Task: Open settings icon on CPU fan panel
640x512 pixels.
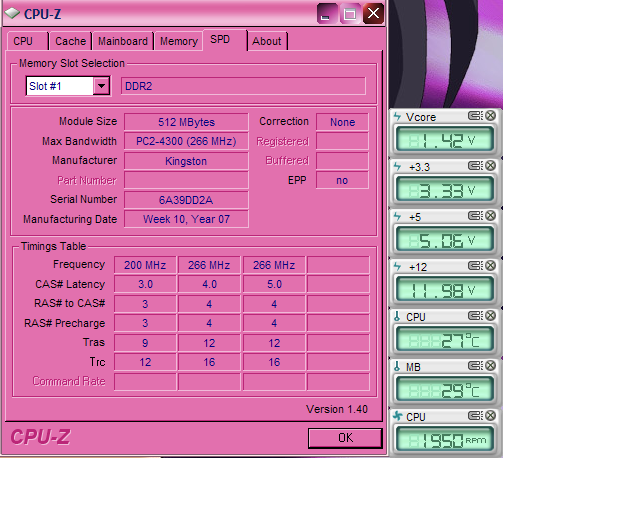Action: pos(475,416)
